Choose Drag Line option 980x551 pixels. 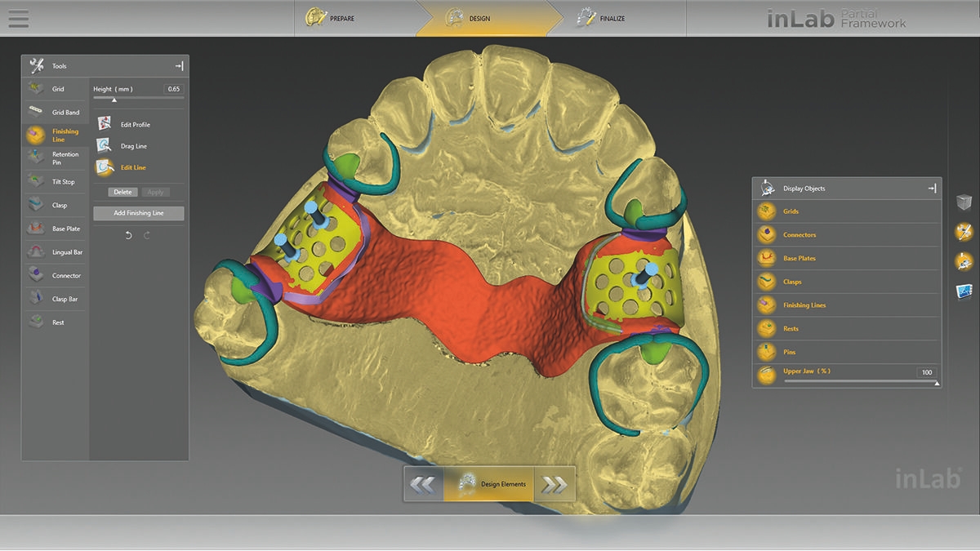pyautogui.click(x=122, y=145)
